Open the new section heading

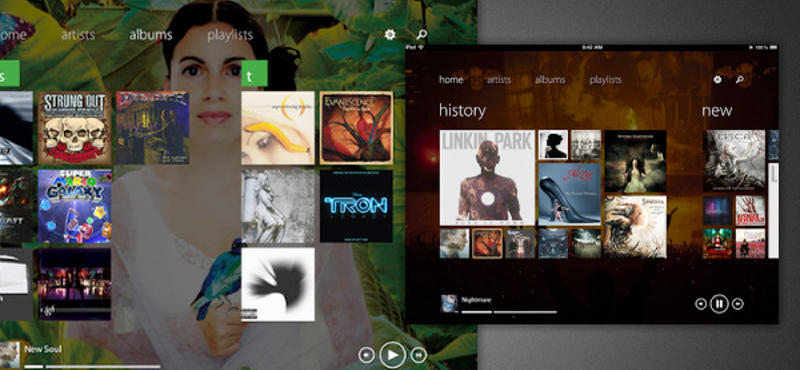point(717,111)
